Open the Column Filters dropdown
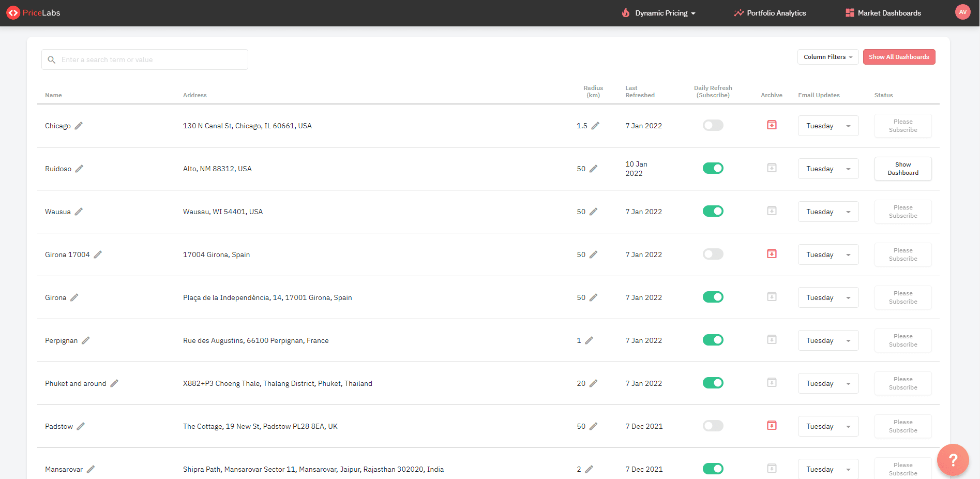This screenshot has width=980, height=479. point(827,57)
